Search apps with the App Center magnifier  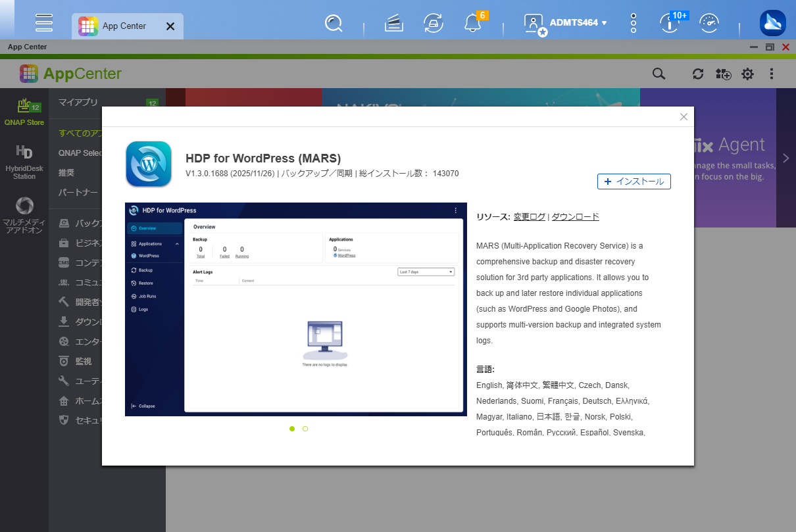point(659,74)
